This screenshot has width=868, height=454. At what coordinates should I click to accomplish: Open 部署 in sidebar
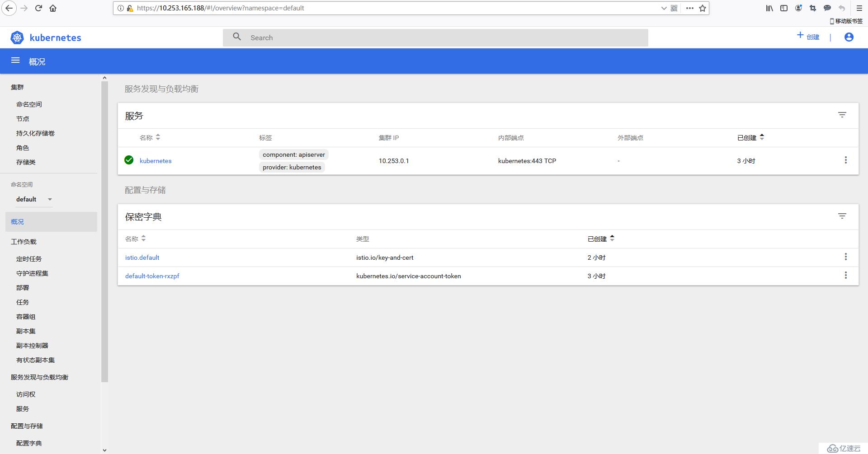tap(23, 288)
